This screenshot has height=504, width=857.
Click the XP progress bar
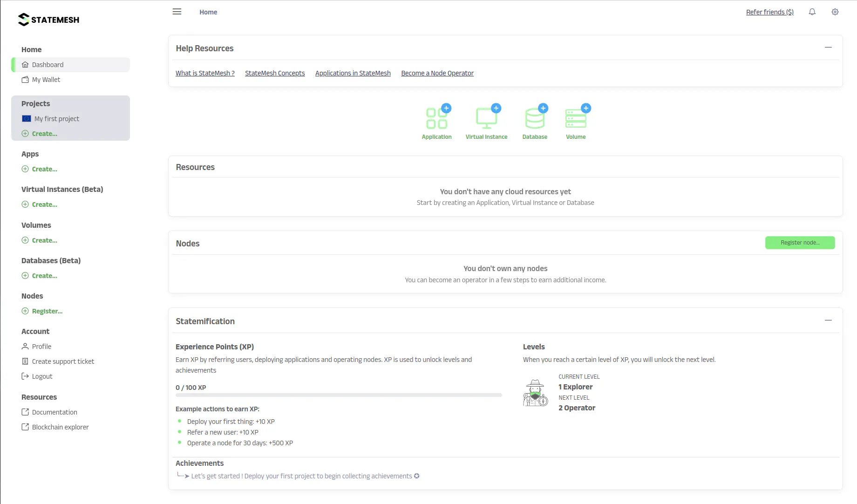click(x=339, y=395)
